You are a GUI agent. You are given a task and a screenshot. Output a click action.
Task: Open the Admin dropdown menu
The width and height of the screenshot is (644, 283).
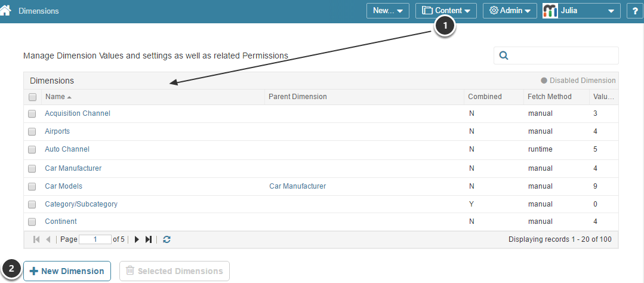point(510,11)
